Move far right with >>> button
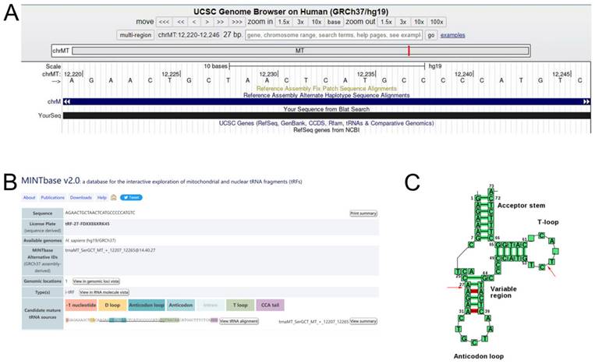Image resolution: width=595 pixels, height=364 pixels. click(237, 22)
